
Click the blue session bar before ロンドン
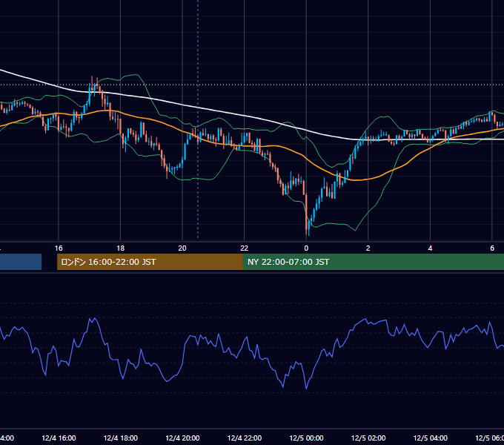point(21,262)
